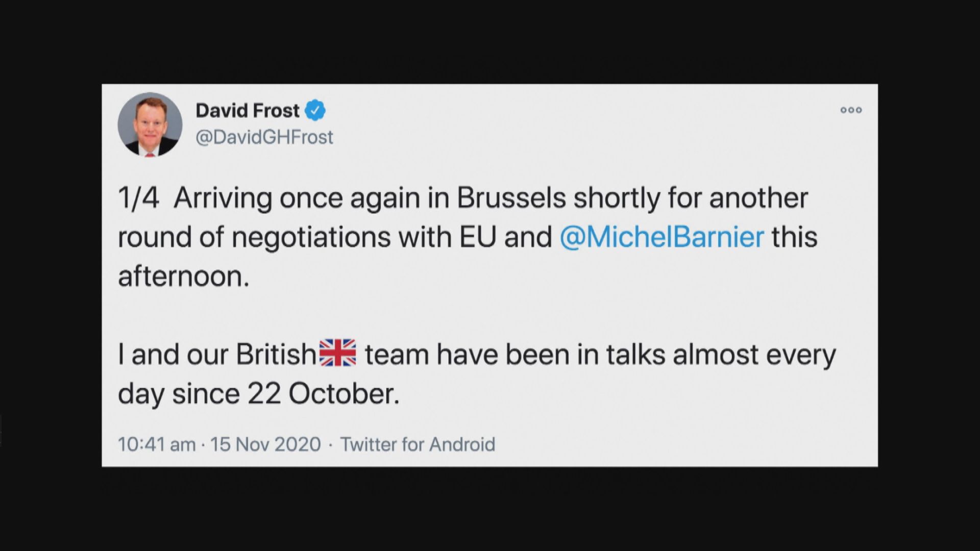The height and width of the screenshot is (551, 980).
Task: Click the word Brussels in the tweet
Action: tap(511, 198)
